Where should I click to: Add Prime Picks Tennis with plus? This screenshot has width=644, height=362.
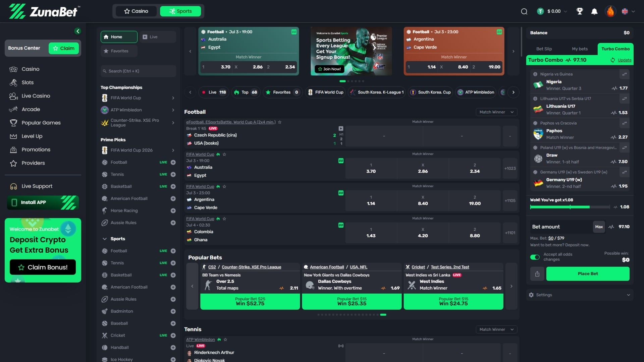pos(173,174)
